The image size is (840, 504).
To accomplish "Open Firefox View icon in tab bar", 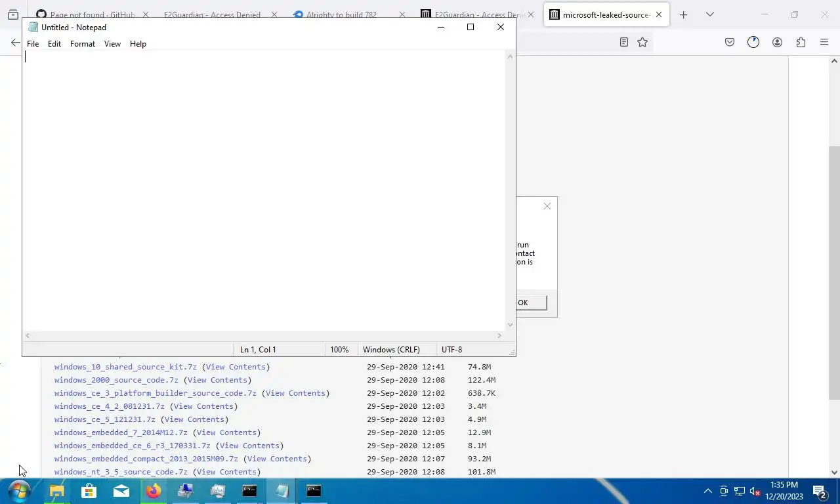I will [12, 14].
